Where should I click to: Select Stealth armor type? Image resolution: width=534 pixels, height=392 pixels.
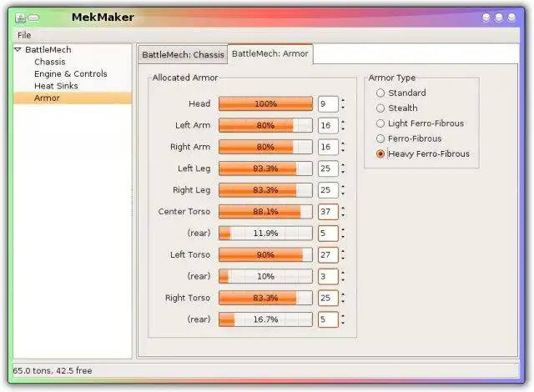[397, 108]
